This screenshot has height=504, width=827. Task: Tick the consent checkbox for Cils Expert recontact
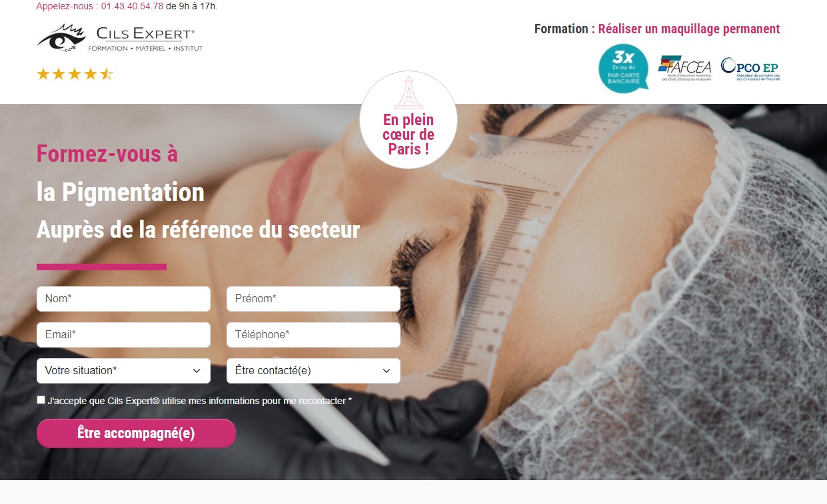click(x=41, y=400)
